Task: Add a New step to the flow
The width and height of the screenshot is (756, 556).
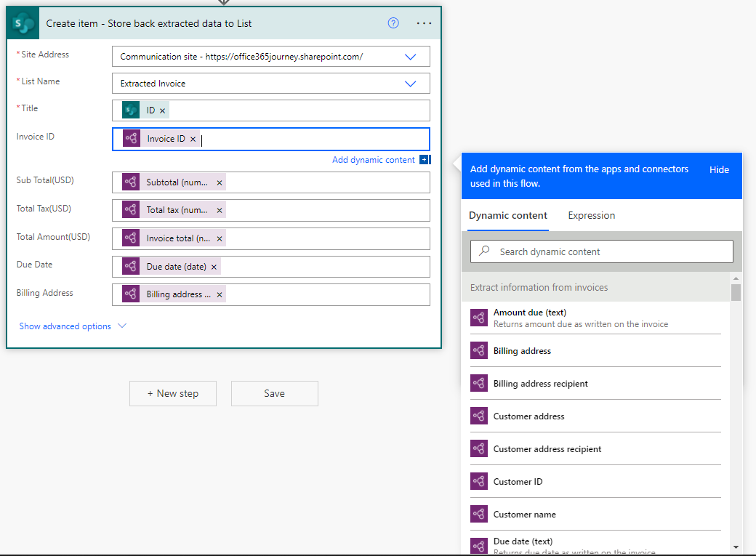Action: pos(172,393)
